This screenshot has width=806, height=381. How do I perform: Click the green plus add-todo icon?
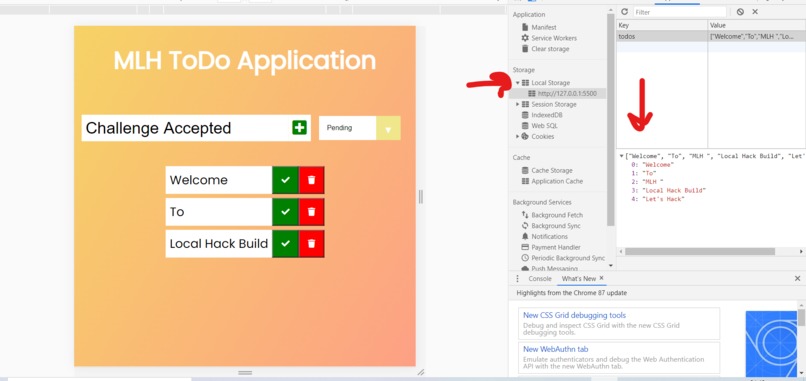[299, 128]
